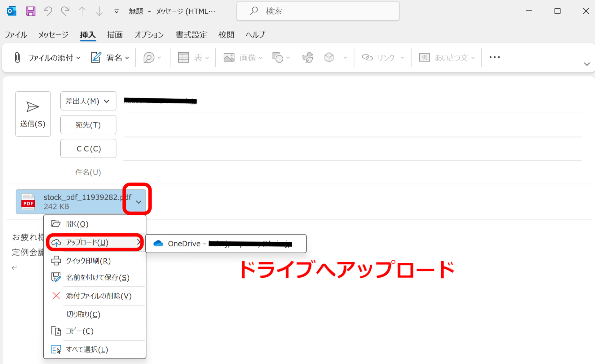Click the previous item up arrow
Screen dimensions: 595x364
82,11
